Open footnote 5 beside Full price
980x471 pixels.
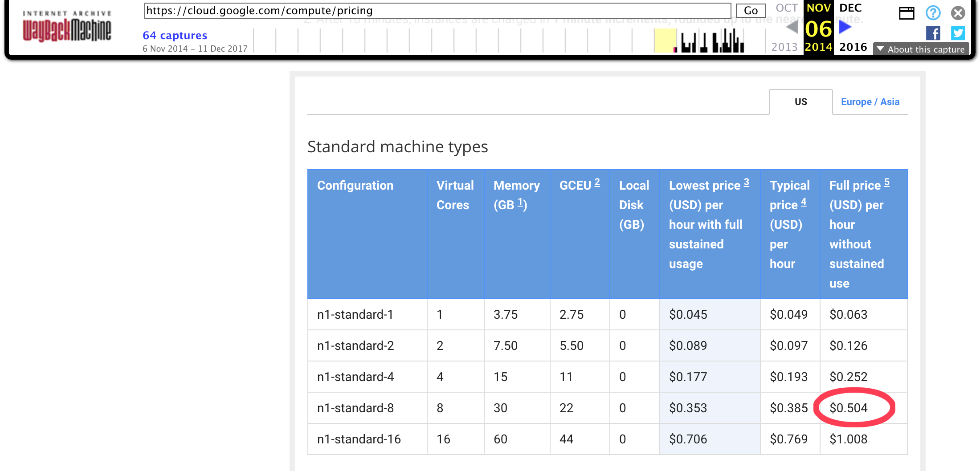click(886, 183)
